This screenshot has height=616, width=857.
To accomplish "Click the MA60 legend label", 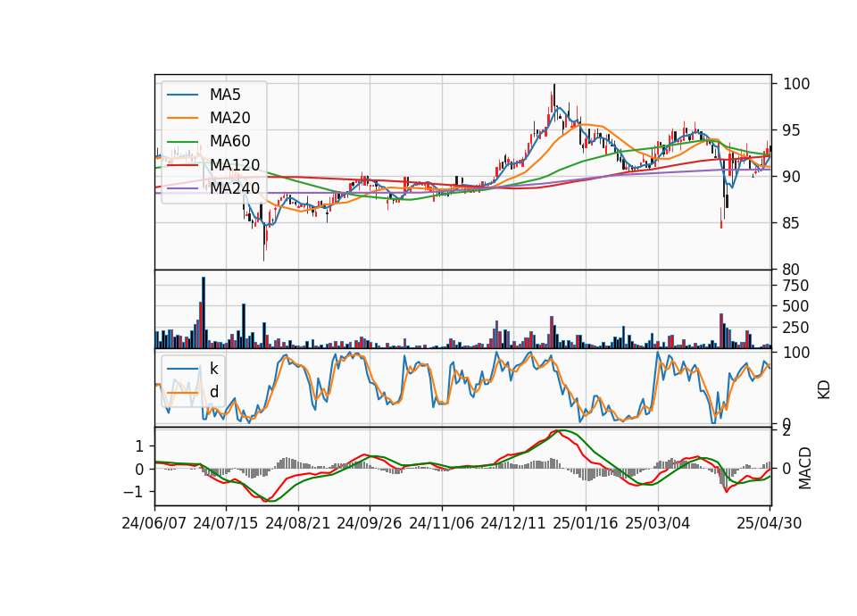I will coord(229,141).
